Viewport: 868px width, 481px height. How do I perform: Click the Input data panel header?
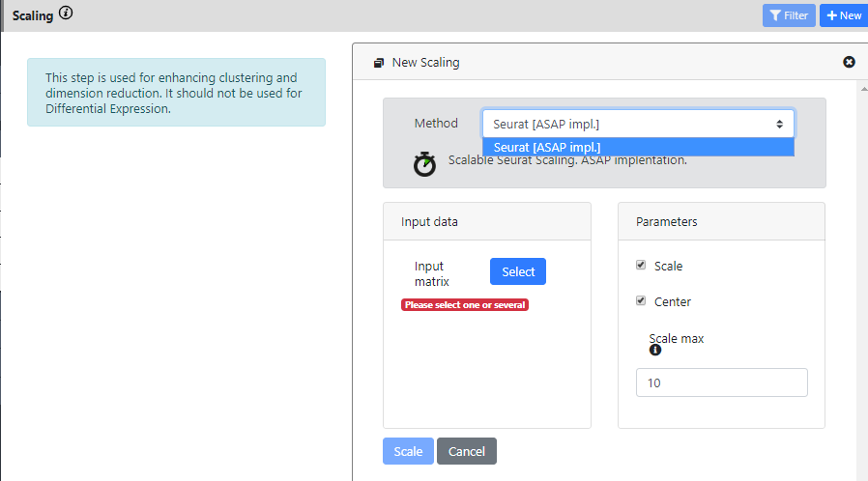pyautogui.click(x=487, y=222)
